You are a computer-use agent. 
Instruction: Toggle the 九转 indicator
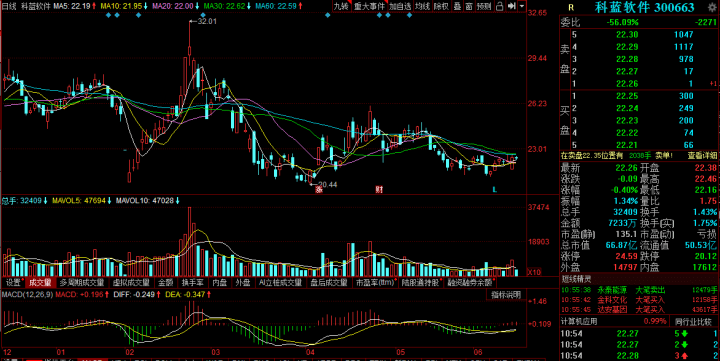[x=341, y=6]
